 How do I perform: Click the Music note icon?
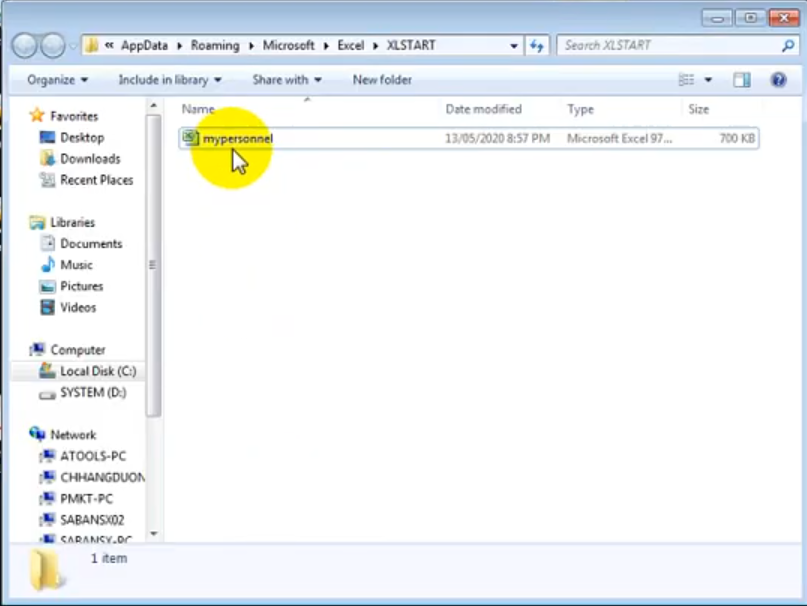pyautogui.click(x=48, y=265)
